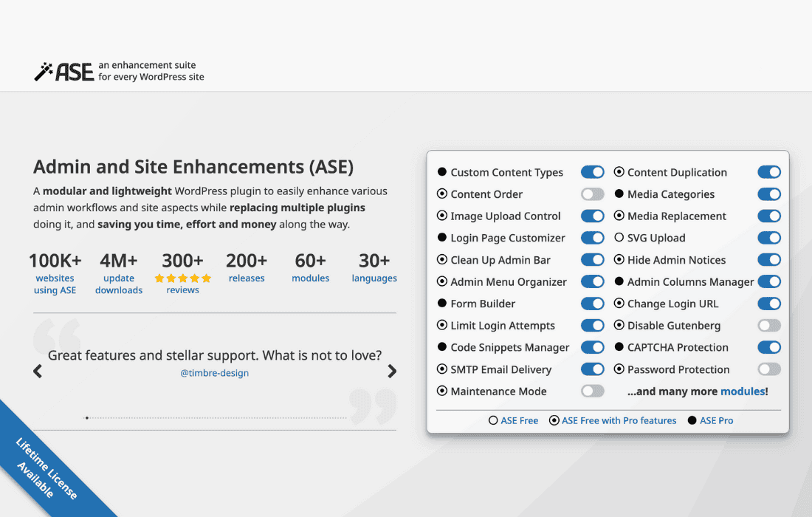Enable the Disable Gutenberg switch

(x=769, y=325)
